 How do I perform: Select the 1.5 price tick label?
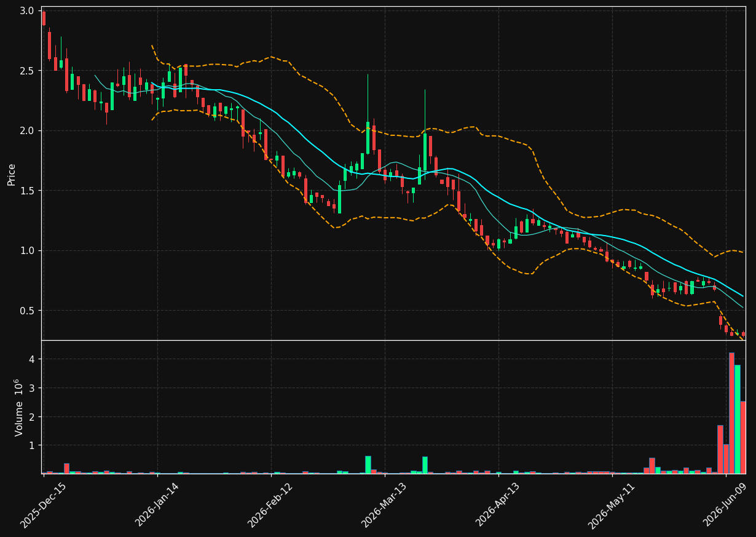click(27, 191)
